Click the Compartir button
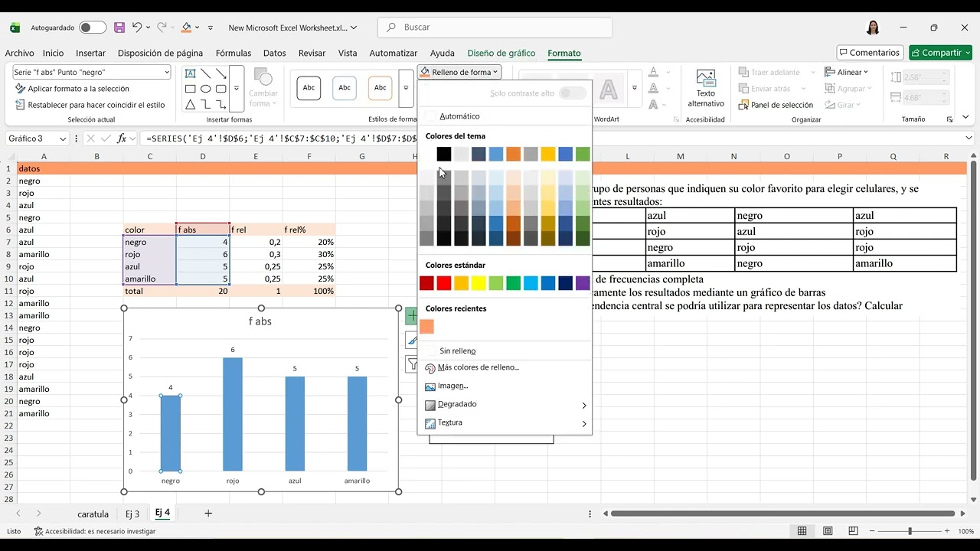 pos(940,53)
